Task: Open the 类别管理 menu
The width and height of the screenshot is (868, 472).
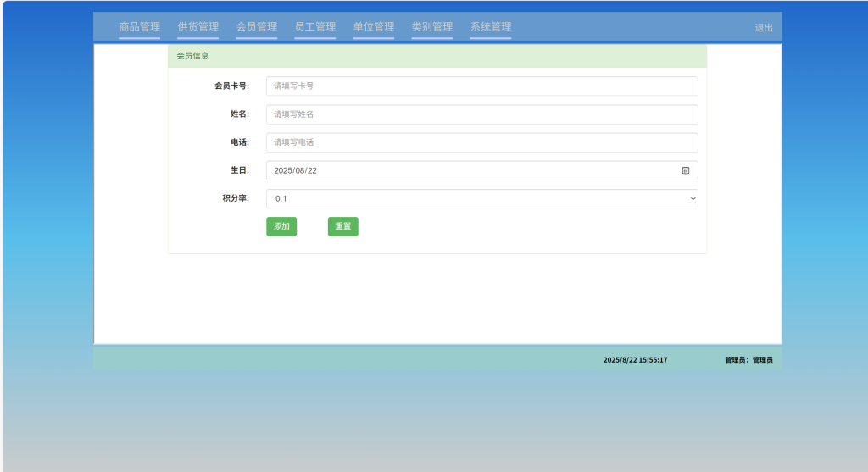Action: (432, 26)
